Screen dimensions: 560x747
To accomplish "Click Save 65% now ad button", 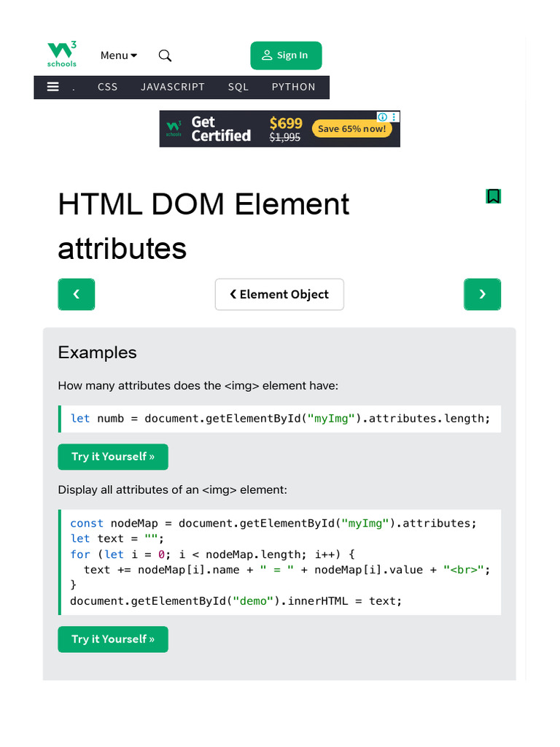I will 352,128.
